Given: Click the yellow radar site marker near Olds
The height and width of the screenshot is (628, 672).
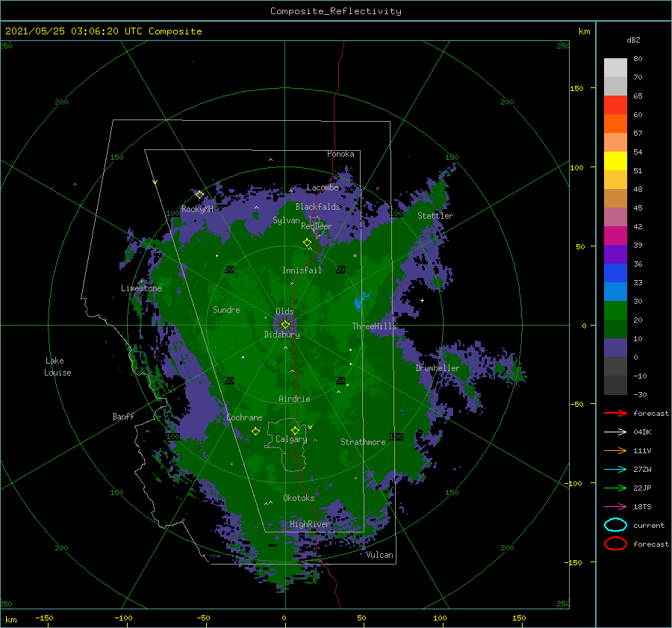Looking at the screenshot, I should [285, 325].
